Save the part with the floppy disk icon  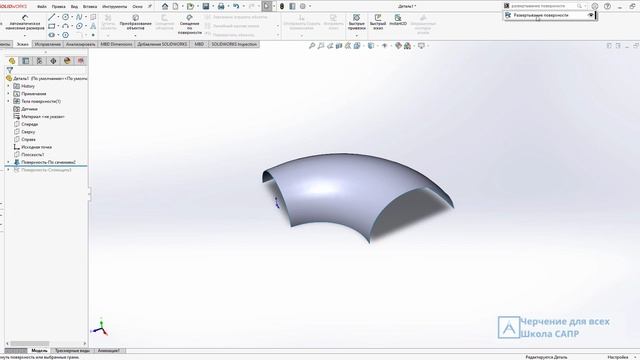click(206, 6)
